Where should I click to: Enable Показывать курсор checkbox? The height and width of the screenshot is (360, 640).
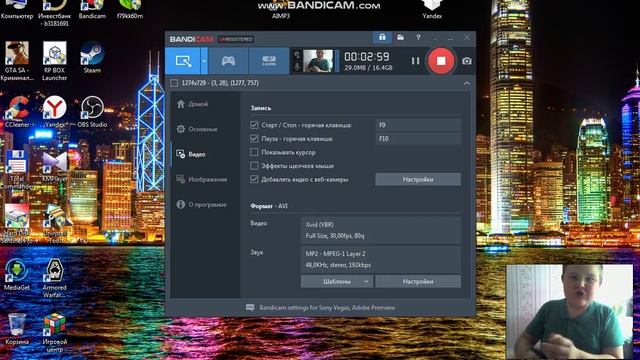254,152
